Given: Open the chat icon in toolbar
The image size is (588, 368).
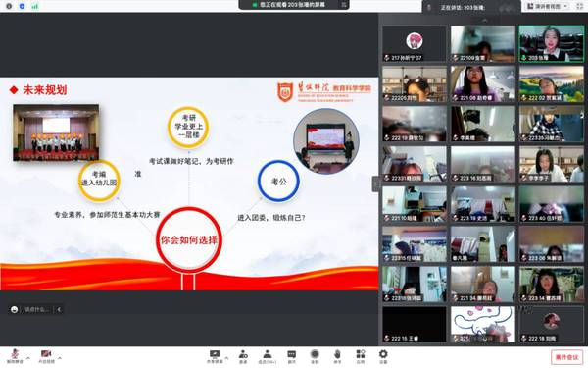Looking at the screenshot, I should (x=291, y=356).
